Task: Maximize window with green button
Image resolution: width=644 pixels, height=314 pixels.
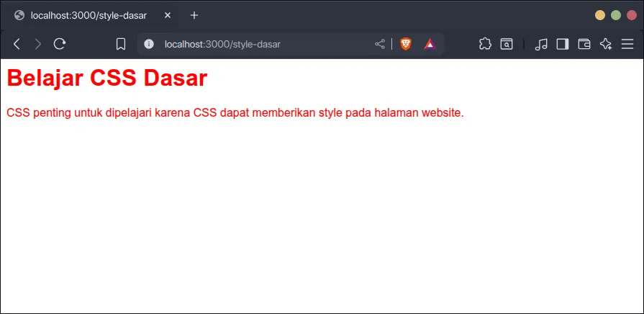Action: pyautogui.click(x=616, y=15)
